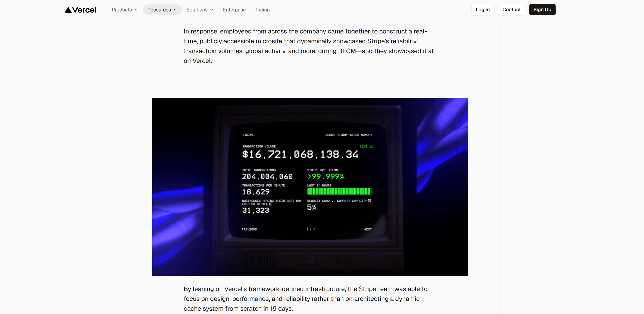The width and height of the screenshot is (644, 314).
Task: Expand the Resources dropdown
Action: pos(162,10)
